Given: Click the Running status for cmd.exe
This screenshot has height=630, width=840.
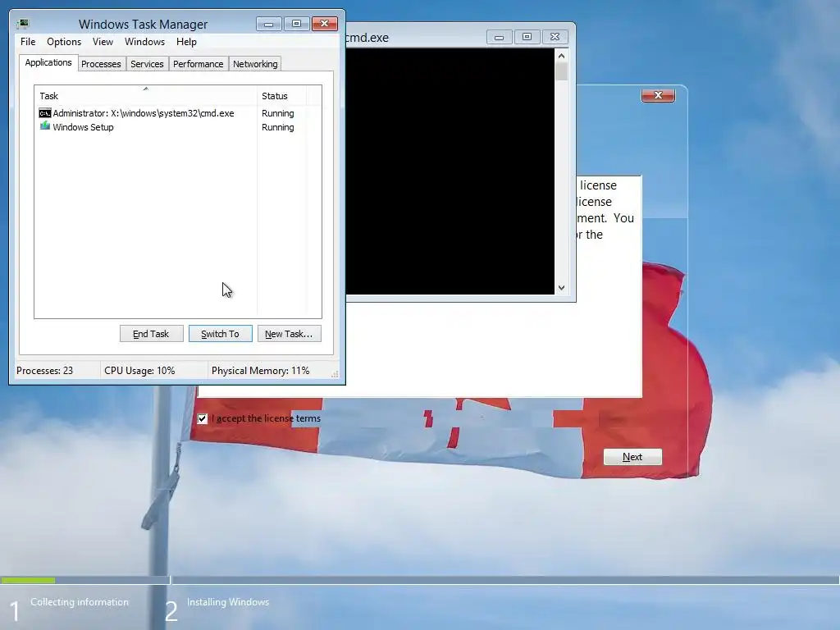Looking at the screenshot, I should click(x=277, y=113).
